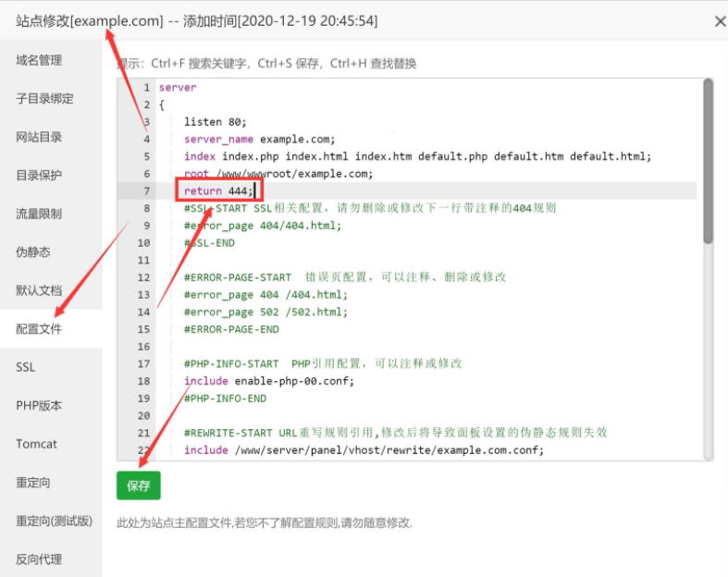Screen dimensions: 728x577
Task: Go to the 重定向 tab
Action: (x=33, y=483)
